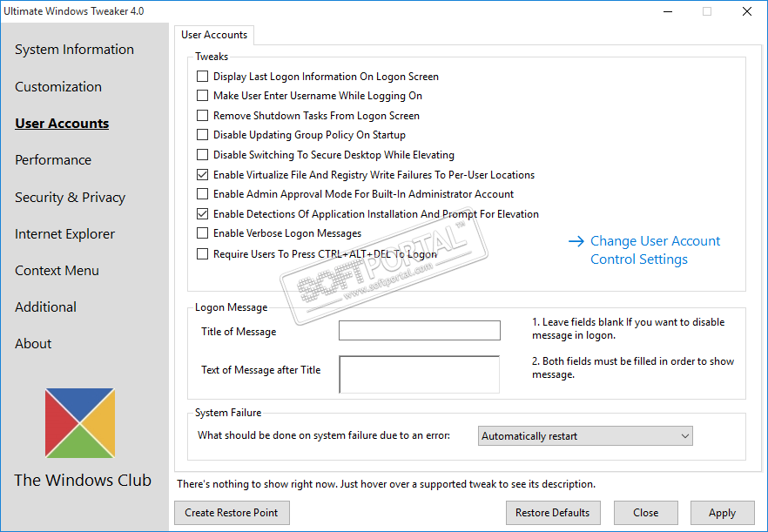The height and width of the screenshot is (532, 768).
Task: Open Additional tweaks section
Action: tap(45, 307)
